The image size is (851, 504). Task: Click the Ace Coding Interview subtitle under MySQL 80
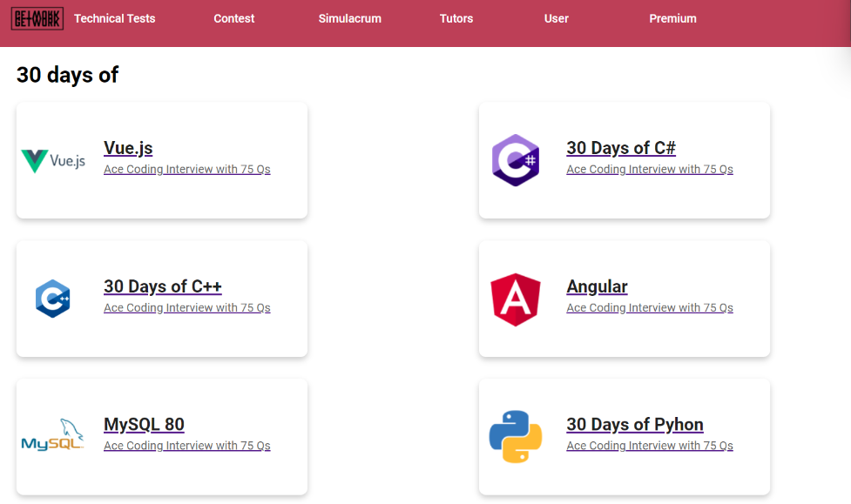point(187,446)
